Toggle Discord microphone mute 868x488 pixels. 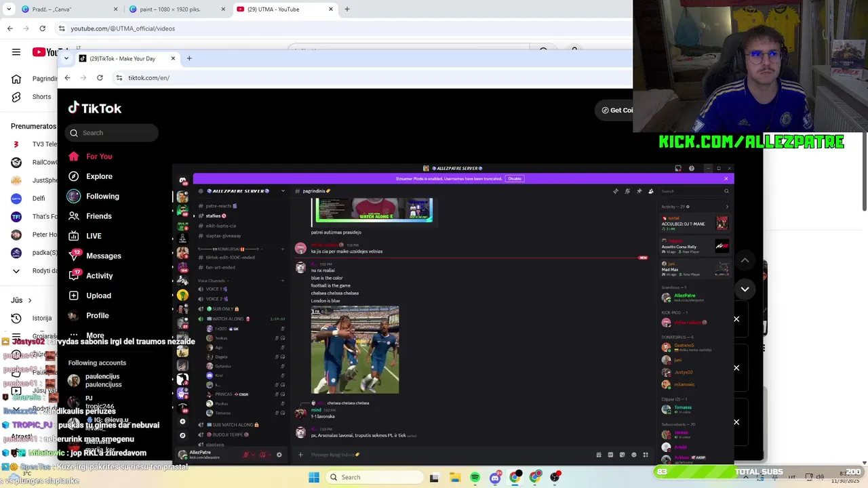click(x=246, y=455)
